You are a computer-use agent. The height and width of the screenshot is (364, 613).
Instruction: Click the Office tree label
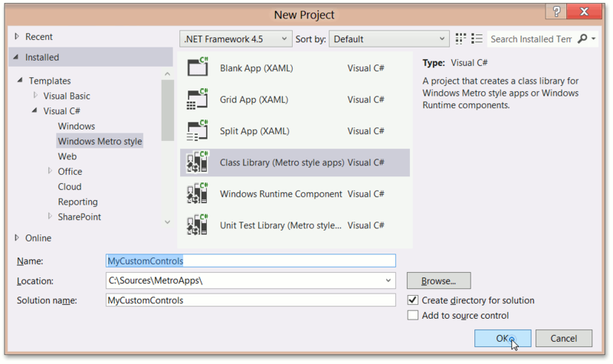(70, 171)
